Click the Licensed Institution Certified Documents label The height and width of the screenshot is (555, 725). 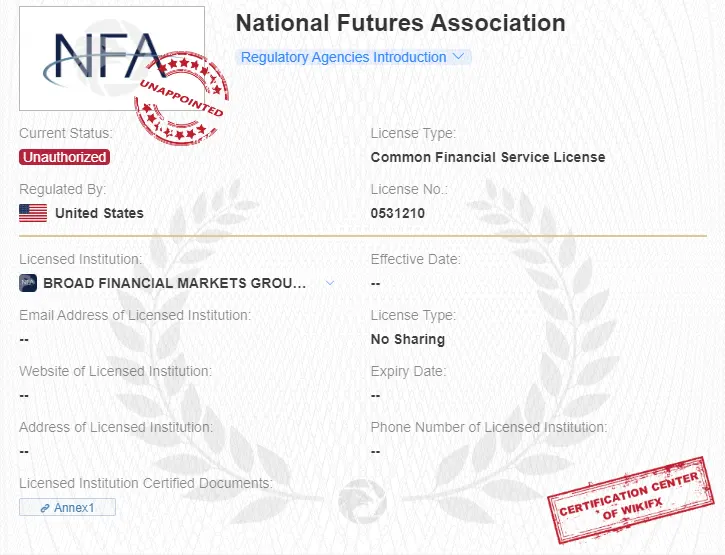(x=146, y=484)
